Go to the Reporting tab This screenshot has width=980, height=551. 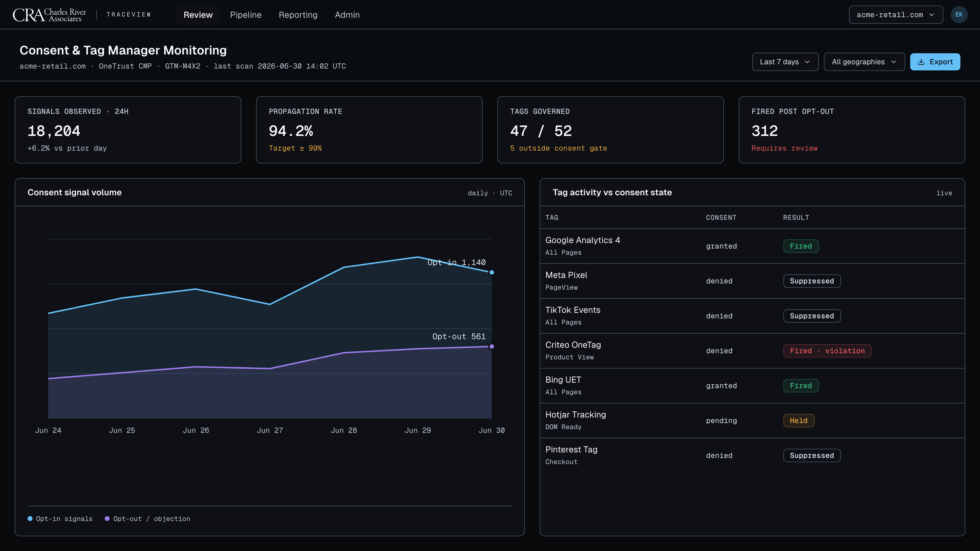298,15
